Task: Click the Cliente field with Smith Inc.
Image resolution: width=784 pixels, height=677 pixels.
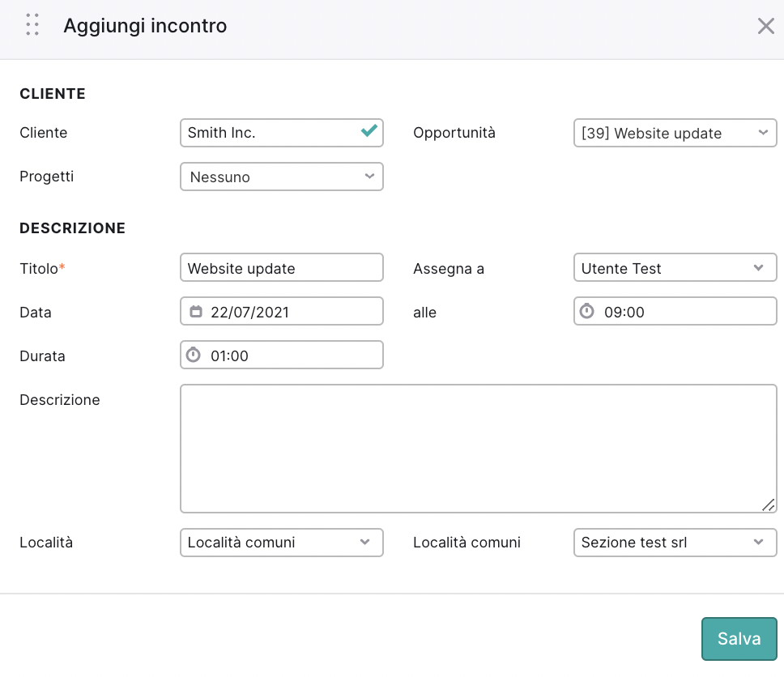Action: click(x=282, y=133)
